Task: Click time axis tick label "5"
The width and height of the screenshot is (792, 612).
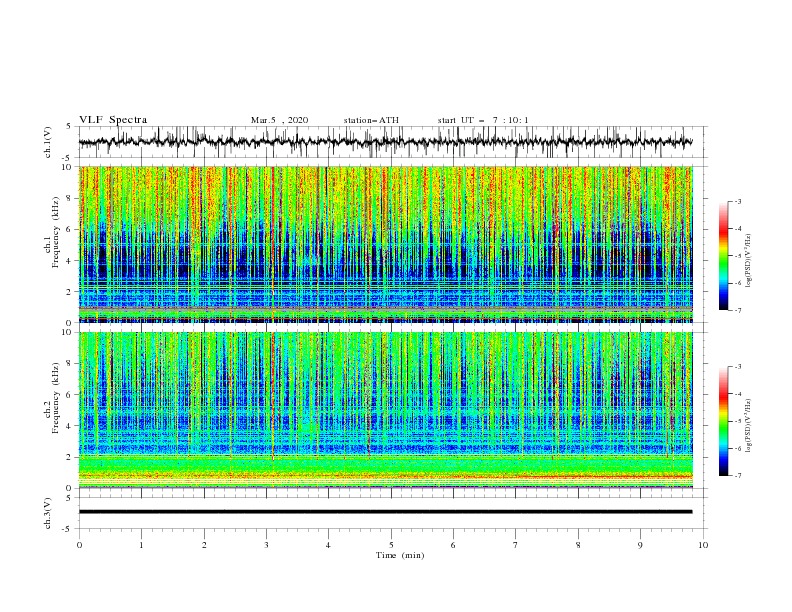Action: click(391, 545)
